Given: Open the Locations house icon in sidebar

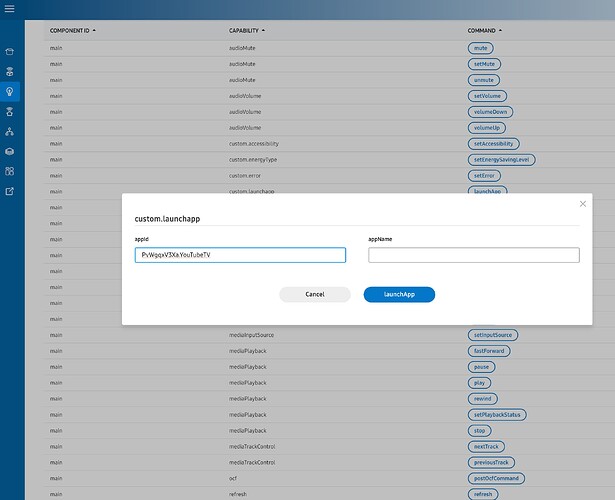Looking at the screenshot, I should pos(9,52).
